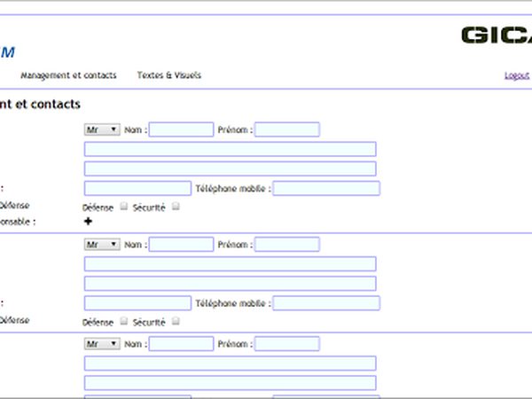Tick the Défense checkbox in second contact

[124, 321]
